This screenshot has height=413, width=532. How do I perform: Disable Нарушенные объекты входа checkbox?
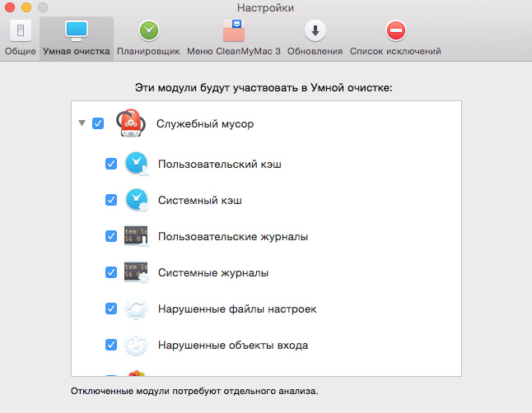pyautogui.click(x=111, y=345)
